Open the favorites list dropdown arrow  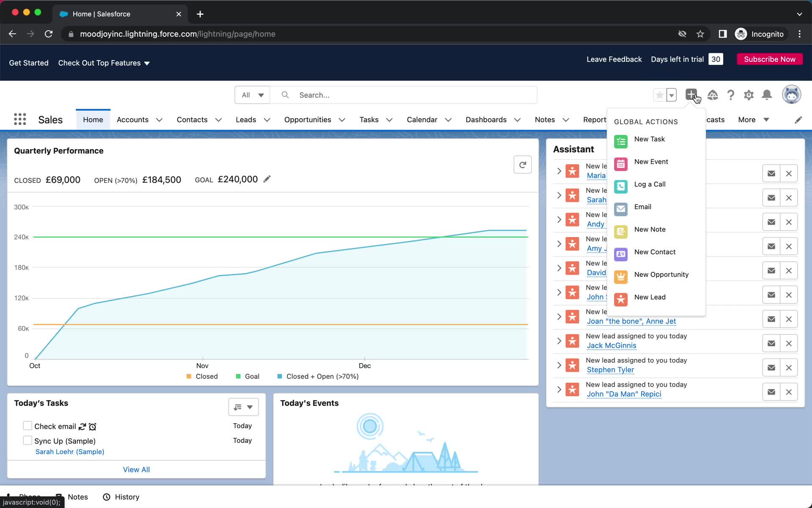point(671,95)
